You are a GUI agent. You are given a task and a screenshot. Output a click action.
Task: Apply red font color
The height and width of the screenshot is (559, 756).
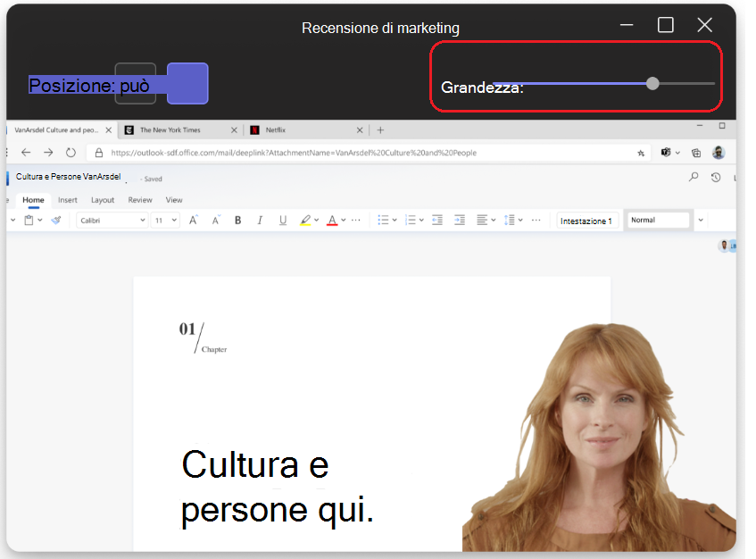(x=332, y=221)
